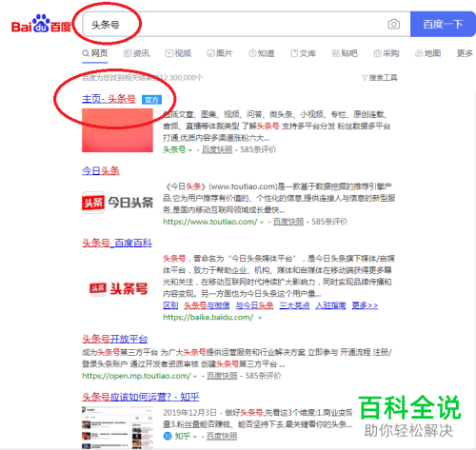Screen dimensions: 476x450
Task: Open the 今日头条 result title
Action: [101, 171]
